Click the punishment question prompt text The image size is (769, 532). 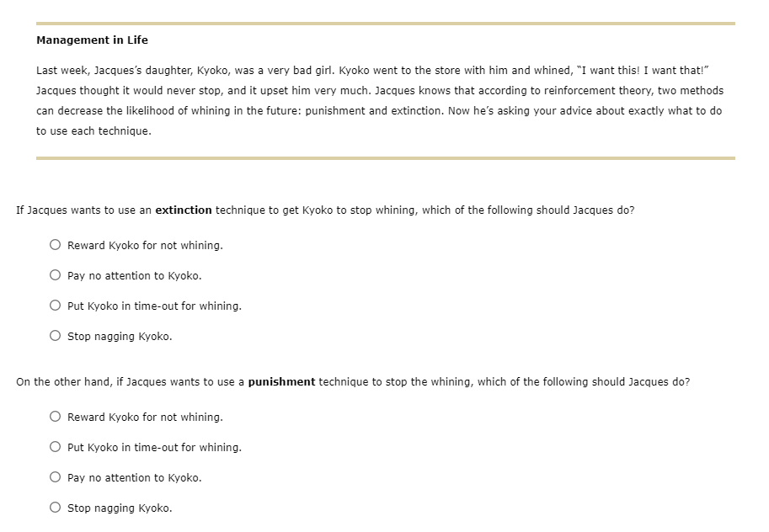[x=353, y=381]
